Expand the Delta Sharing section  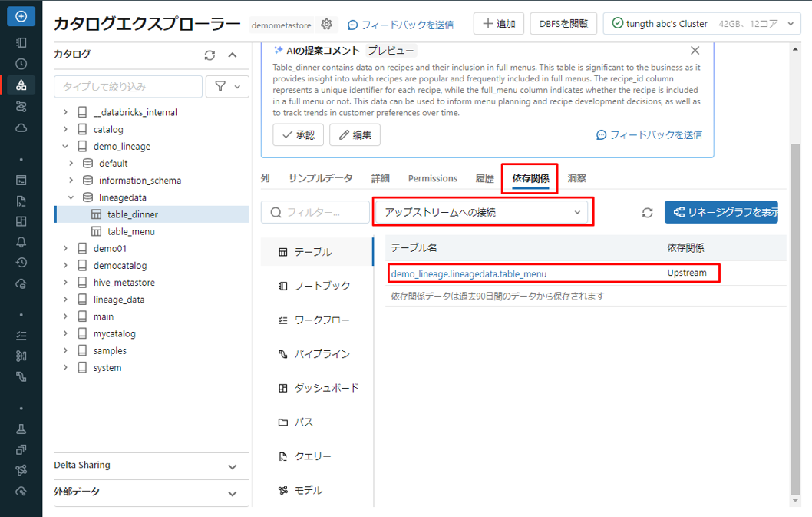[x=233, y=466]
